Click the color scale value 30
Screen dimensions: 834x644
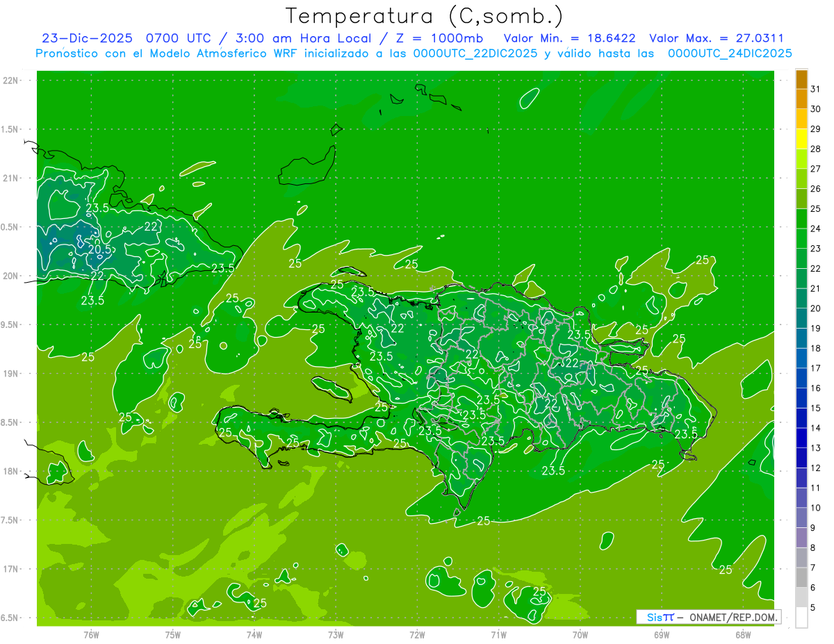coord(816,109)
